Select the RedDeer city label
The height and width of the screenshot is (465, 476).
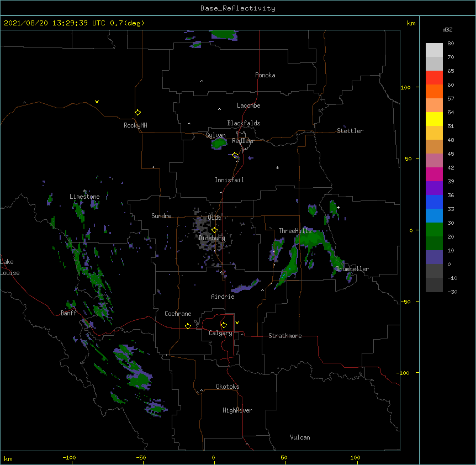click(x=244, y=141)
